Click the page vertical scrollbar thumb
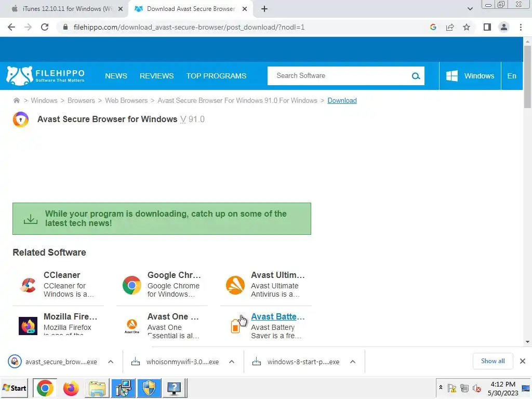This screenshot has height=399, width=532. tap(527, 77)
